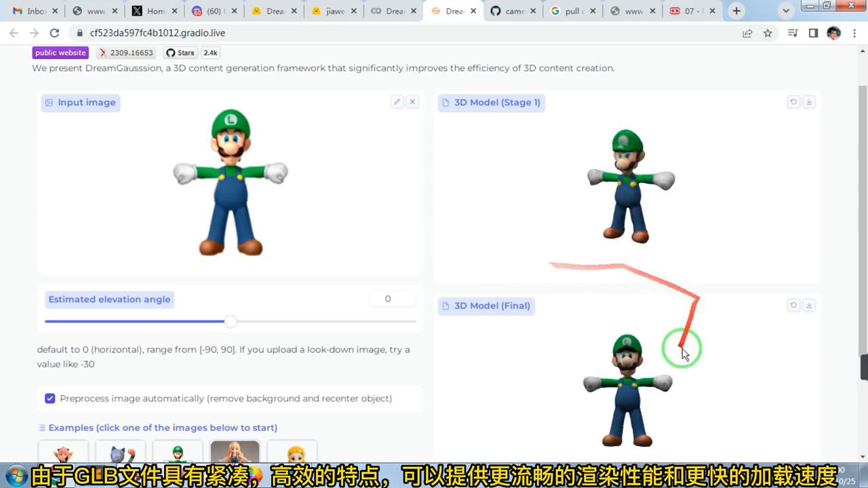Click the edit pencil icon on Input image

pos(397,102)
